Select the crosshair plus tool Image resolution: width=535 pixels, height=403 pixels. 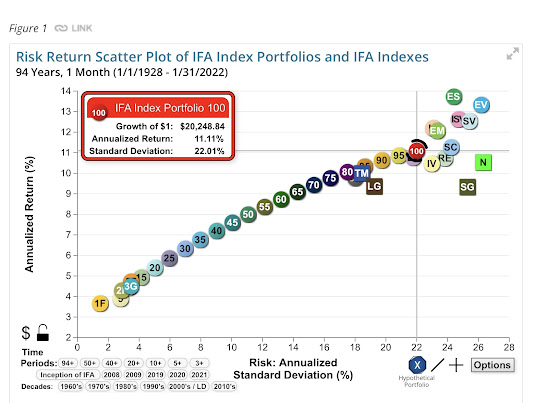click(x=456, y=365)
